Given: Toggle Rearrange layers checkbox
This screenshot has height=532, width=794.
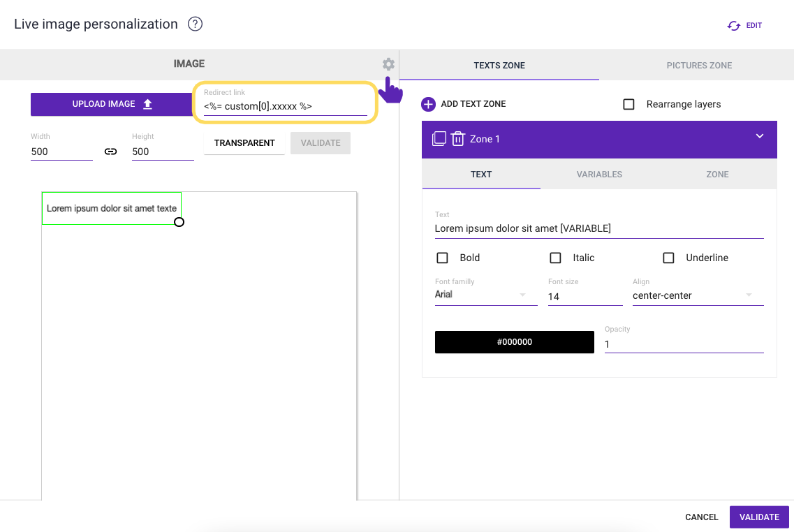Looking at the screenshot, I should [x=628, y=104].
